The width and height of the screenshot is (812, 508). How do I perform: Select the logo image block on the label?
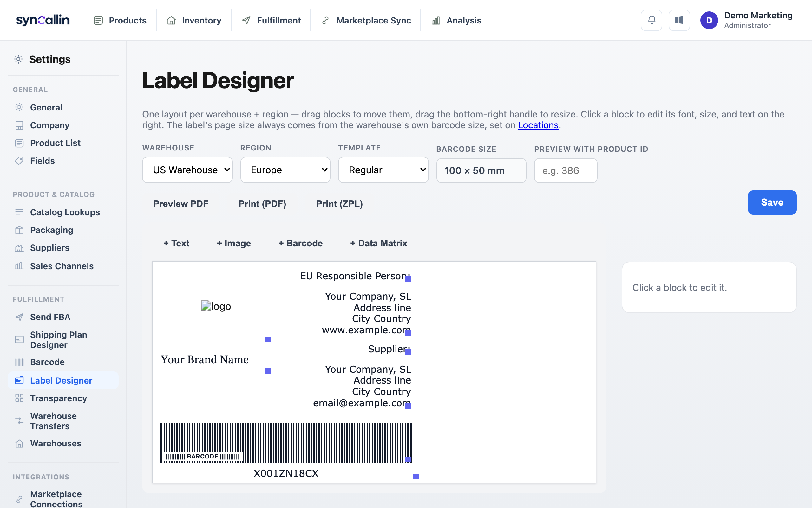click(215, 306)
